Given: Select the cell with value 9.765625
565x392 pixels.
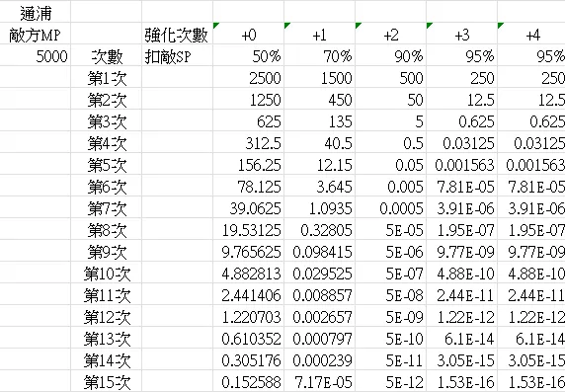Looking at the screenshot, I should [248, 251].
